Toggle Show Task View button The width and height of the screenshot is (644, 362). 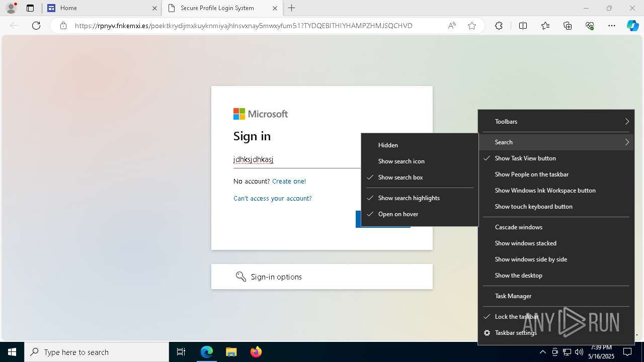tap(556, 158)
